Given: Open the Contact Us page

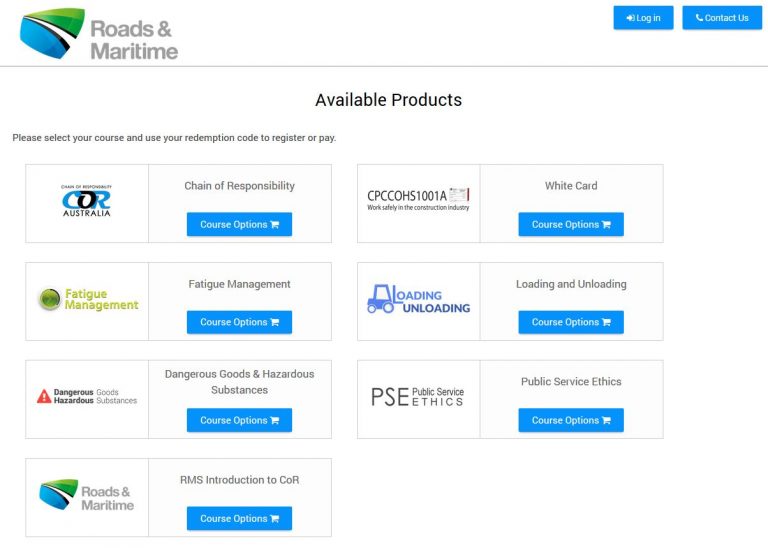Looking at the screenshot, I should pos(722,18).
